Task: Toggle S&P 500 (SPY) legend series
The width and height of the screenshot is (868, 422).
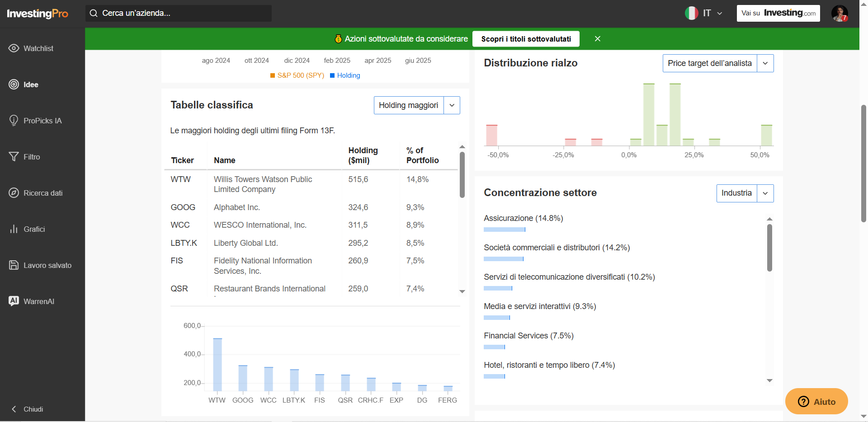Action: point(297,75)
